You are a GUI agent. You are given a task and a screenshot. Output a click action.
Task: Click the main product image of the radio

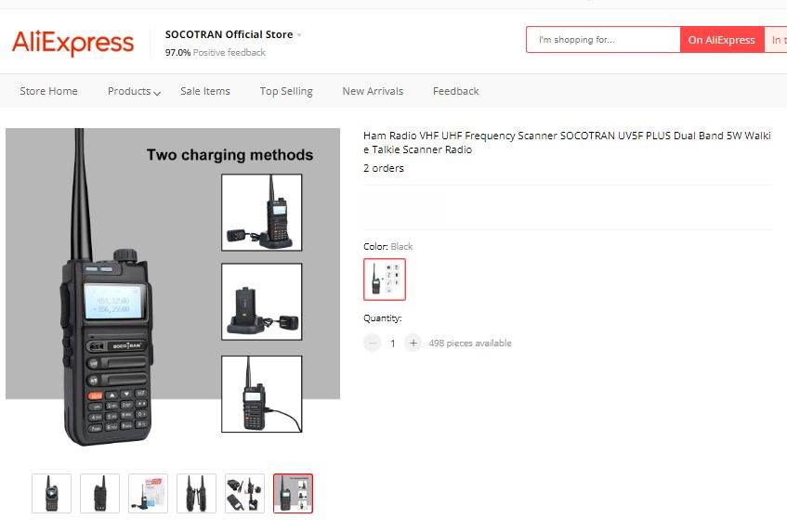173,289
